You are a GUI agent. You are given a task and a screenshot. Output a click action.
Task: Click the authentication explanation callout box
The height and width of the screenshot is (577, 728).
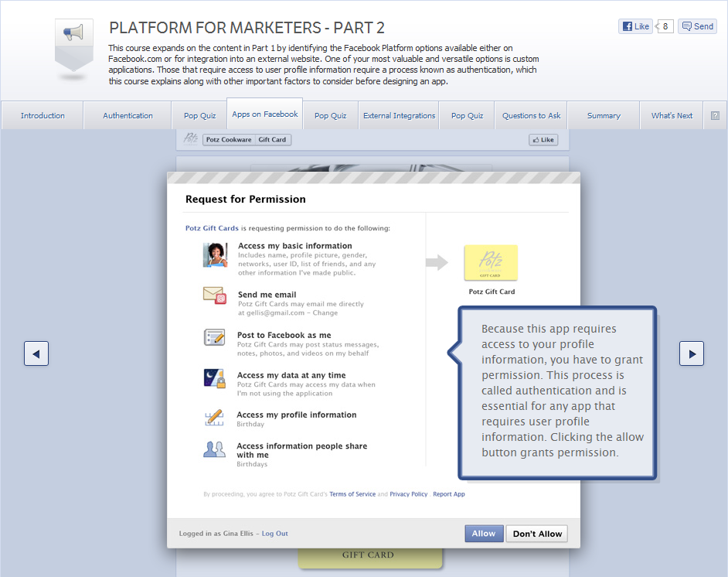(557, 393)
